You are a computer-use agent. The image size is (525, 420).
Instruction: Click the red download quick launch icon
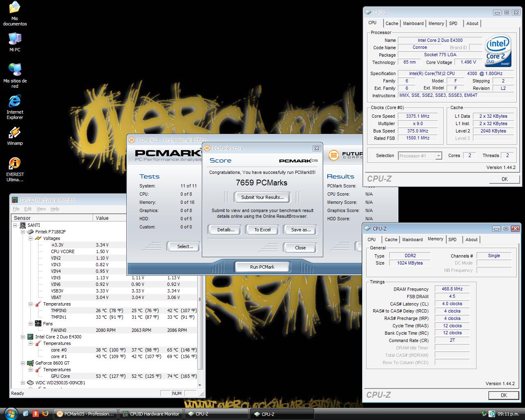pyautogui.click(x=36, y=413)
